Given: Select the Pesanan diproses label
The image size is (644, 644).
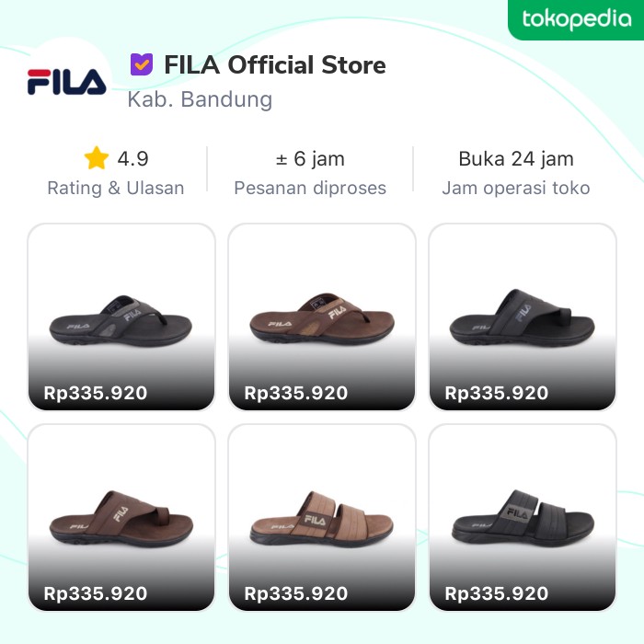Looking at the screenshot, I should 310,188.
